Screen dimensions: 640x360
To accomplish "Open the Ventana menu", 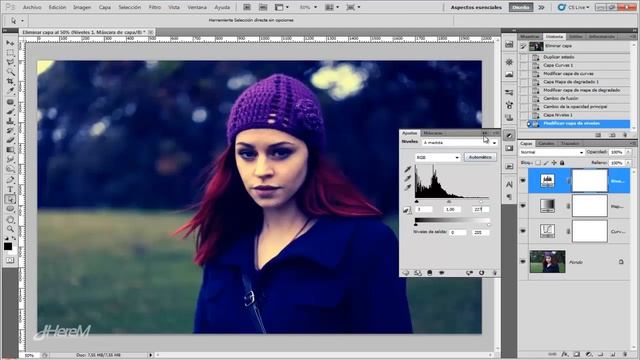I will [197, 7].
